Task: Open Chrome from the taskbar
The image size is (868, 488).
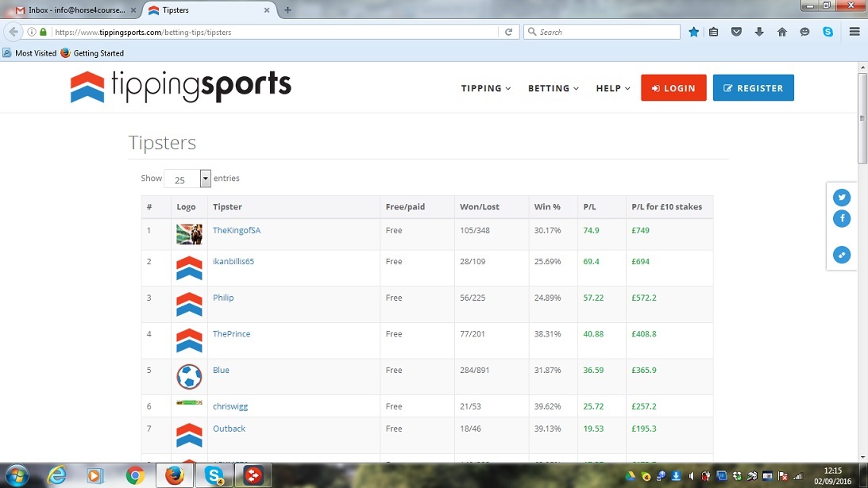Action: coord(134,475)
